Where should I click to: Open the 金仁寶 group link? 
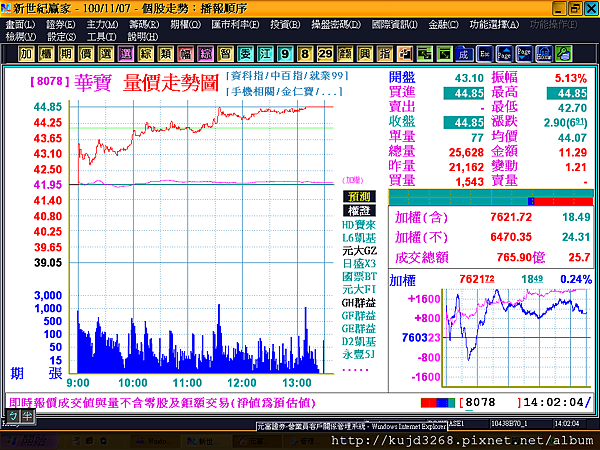pyautogui.click(x=297, y=91)
